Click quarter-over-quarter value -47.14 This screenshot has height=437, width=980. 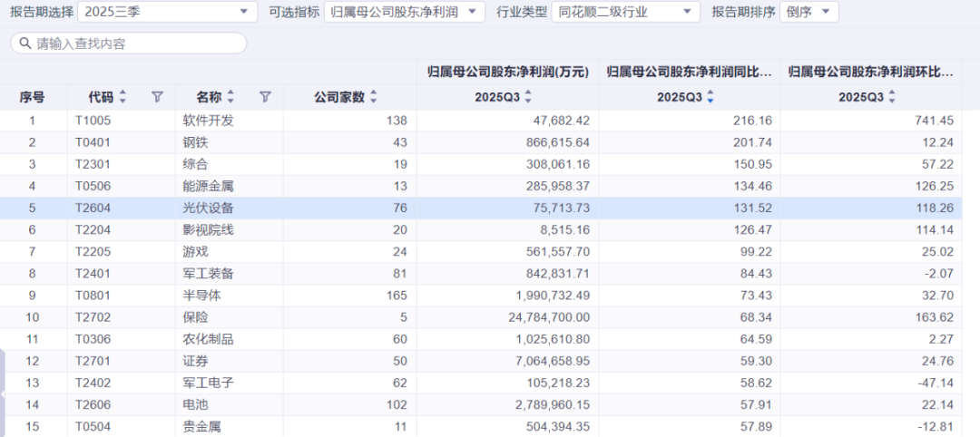point(937,384)
